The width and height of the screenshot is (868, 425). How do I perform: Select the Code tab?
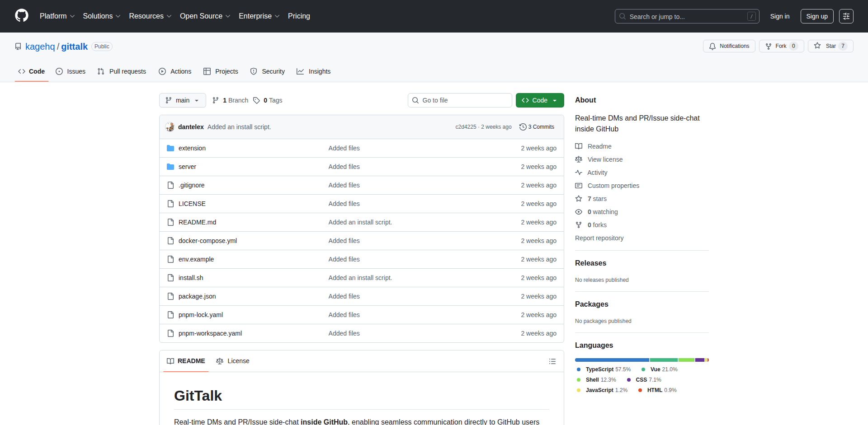[x=31, y=71]
